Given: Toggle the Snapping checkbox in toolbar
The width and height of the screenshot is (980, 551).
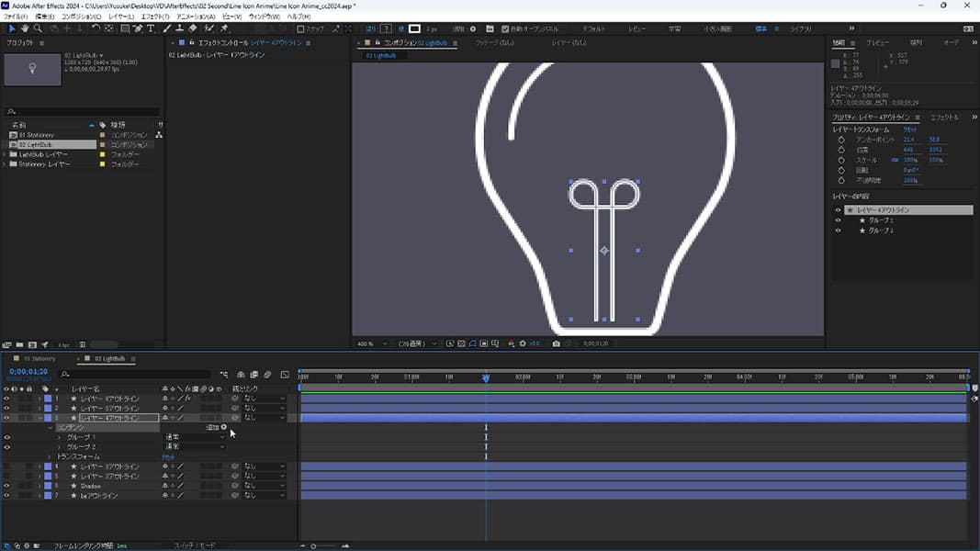Looking at the screenshot, I should [x=300, y=28].
